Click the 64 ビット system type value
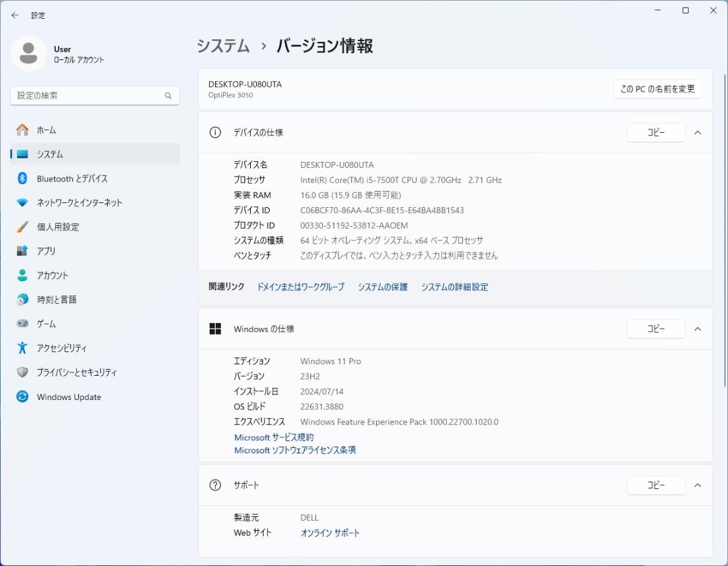The height and width of the screenshot is (566, 728). point(392,240)
